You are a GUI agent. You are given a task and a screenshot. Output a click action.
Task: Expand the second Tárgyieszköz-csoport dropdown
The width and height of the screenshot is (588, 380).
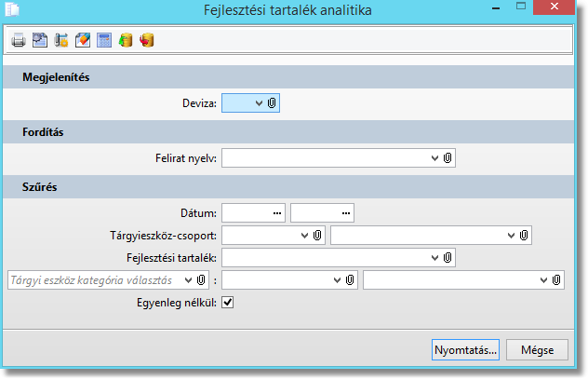tap(511, 236)
